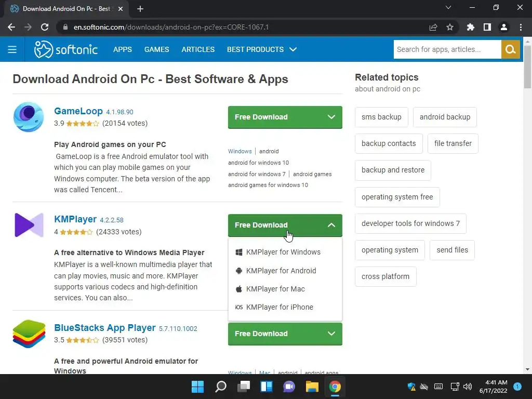Screen dimensions: 532x399
Task: Click the Softonic logo
Action: coord(66,49)
